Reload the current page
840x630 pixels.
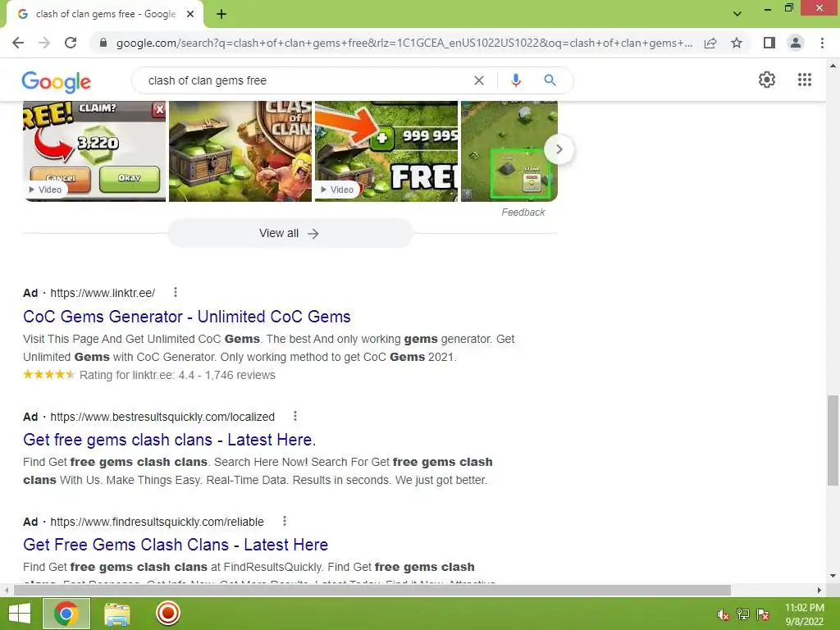tap(71, 43)
